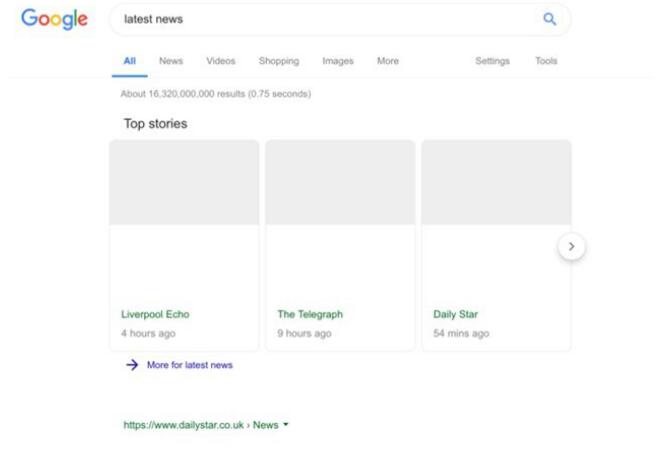662x453 pixels.
Task: Click the Liverpool Echo source name
Action: pos(155,314)
